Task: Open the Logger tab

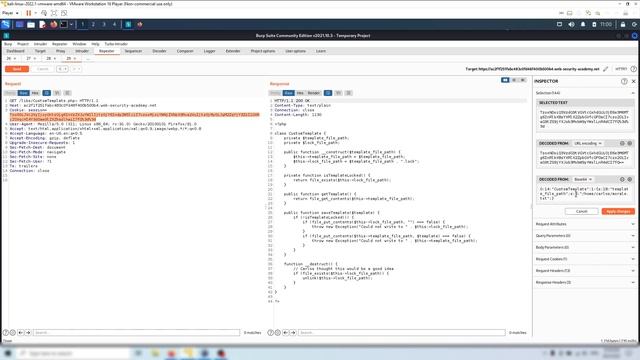Action: [209, 51]
